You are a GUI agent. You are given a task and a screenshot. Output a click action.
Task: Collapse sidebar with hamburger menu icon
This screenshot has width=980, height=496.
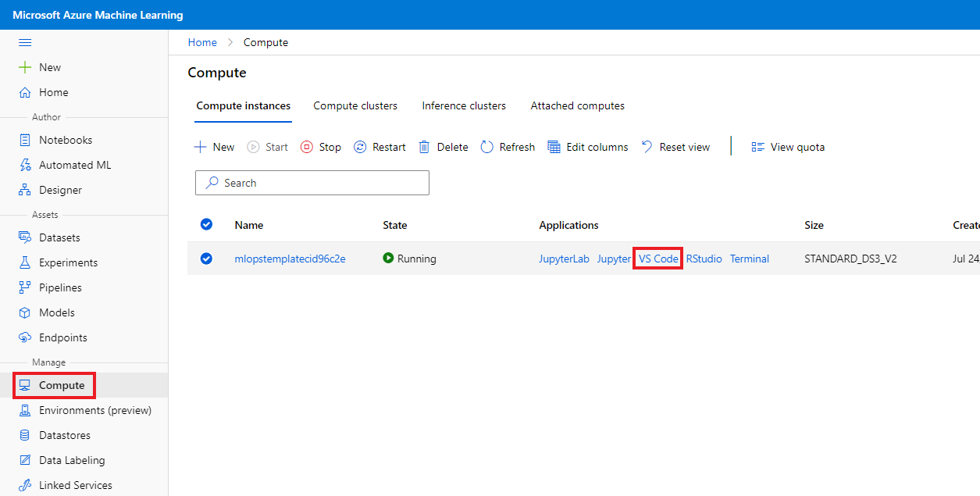[x=25, y=42]
